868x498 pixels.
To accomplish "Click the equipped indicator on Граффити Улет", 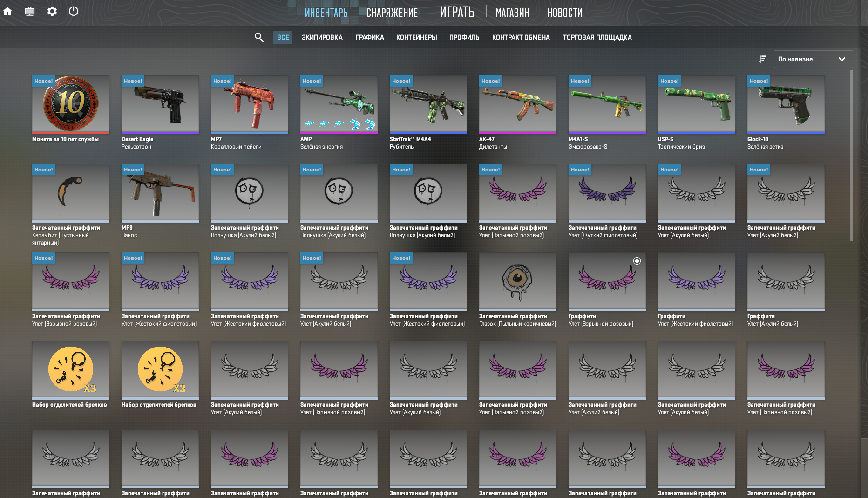I will pyautogui.click(x=637, y=261).
